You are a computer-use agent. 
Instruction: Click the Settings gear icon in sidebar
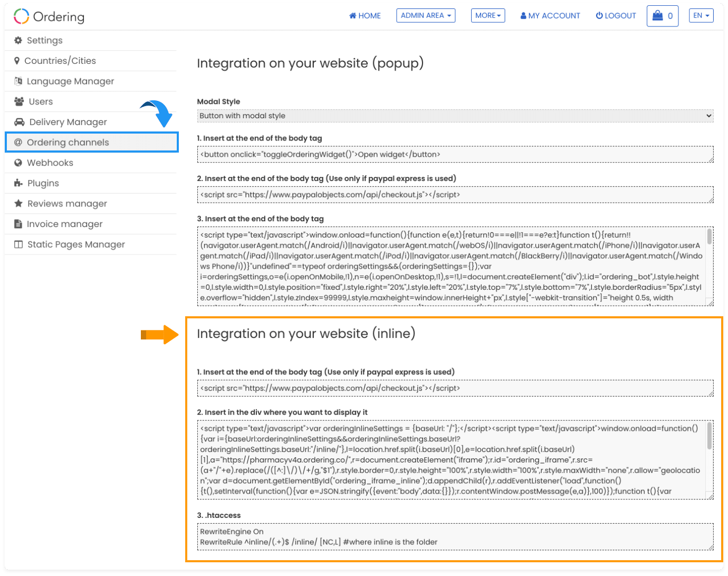point(18,40)
